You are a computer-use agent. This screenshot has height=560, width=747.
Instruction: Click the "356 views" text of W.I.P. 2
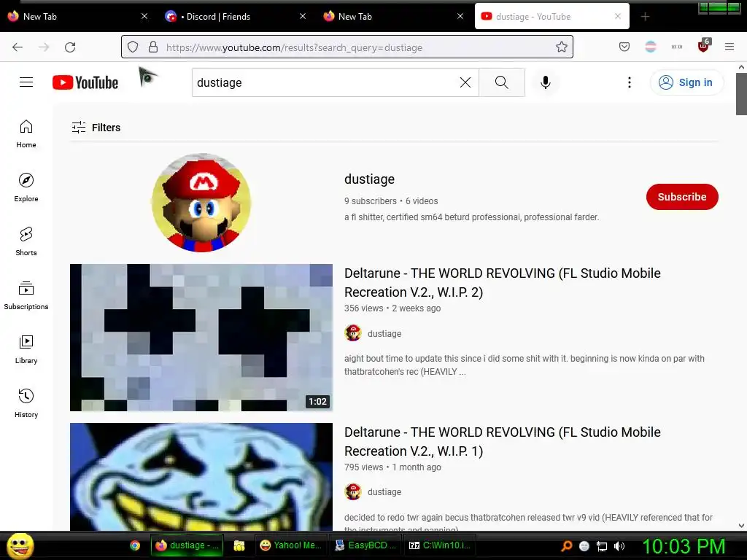(x=363, y=308)
